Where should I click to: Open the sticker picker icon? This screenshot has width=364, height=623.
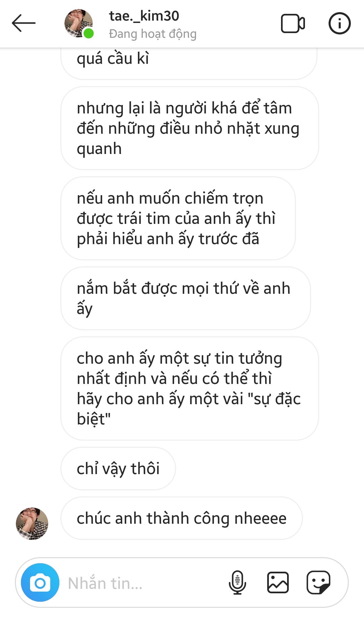coord(318,582)
